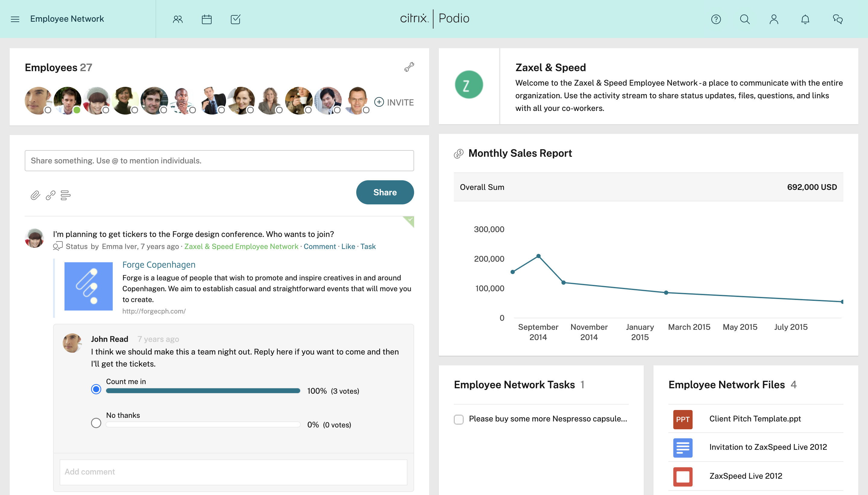Open the hamburger workspace menu
The width and height of the screenshot is (868, 495).
click(15, 19)
